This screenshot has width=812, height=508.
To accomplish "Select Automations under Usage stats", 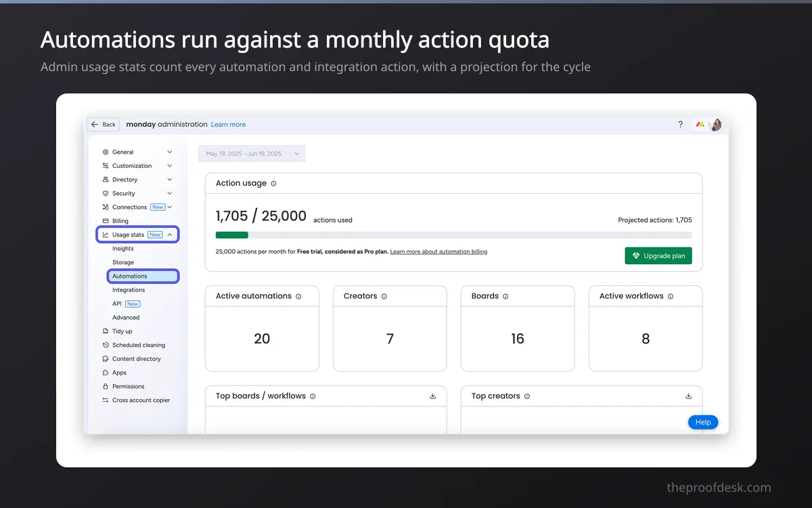I will (143, 276).
